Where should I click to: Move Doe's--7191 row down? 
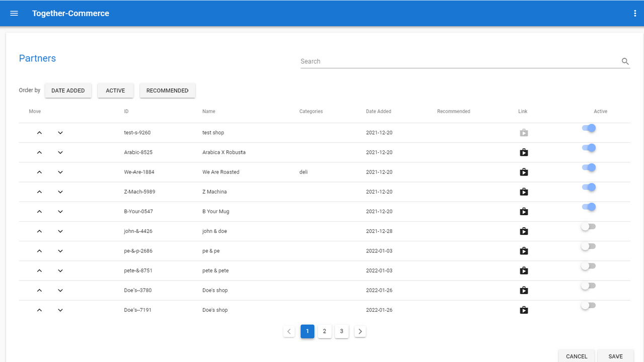click(60, 310)
